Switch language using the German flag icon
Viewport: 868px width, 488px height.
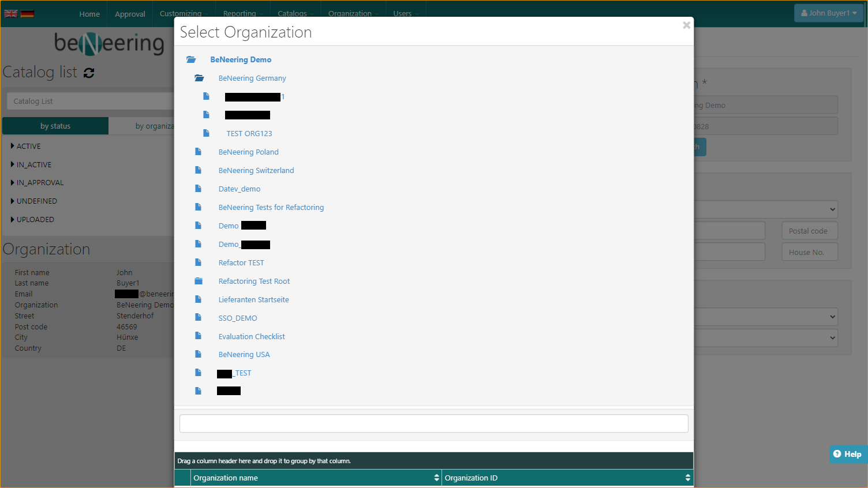coord(27,13)
